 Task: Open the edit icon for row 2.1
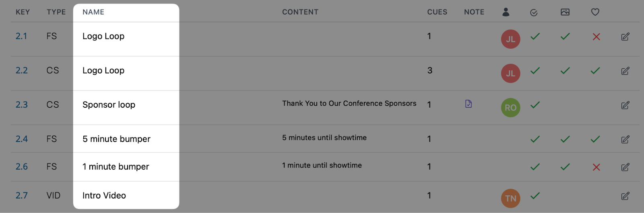[625, 37]
